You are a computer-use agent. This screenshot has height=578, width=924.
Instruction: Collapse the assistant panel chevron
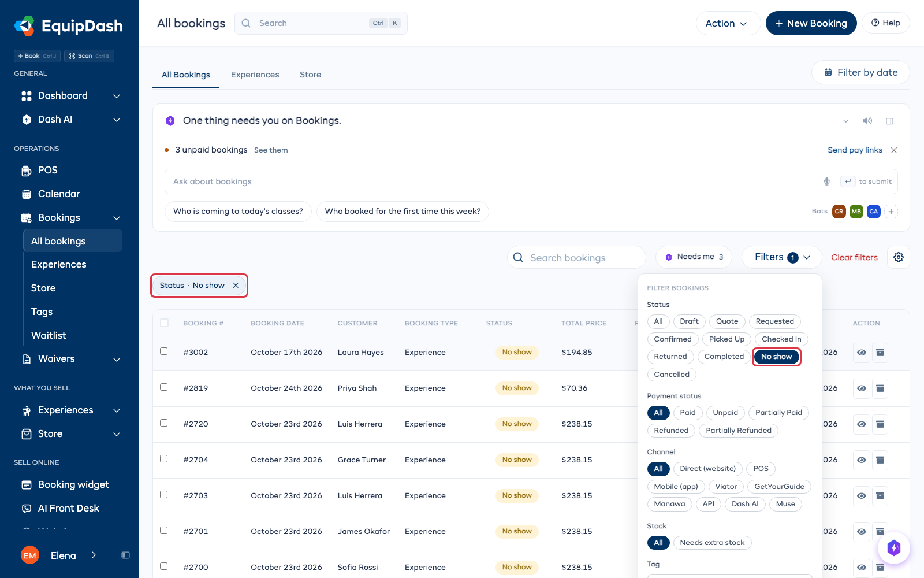[x=845, y=121]
